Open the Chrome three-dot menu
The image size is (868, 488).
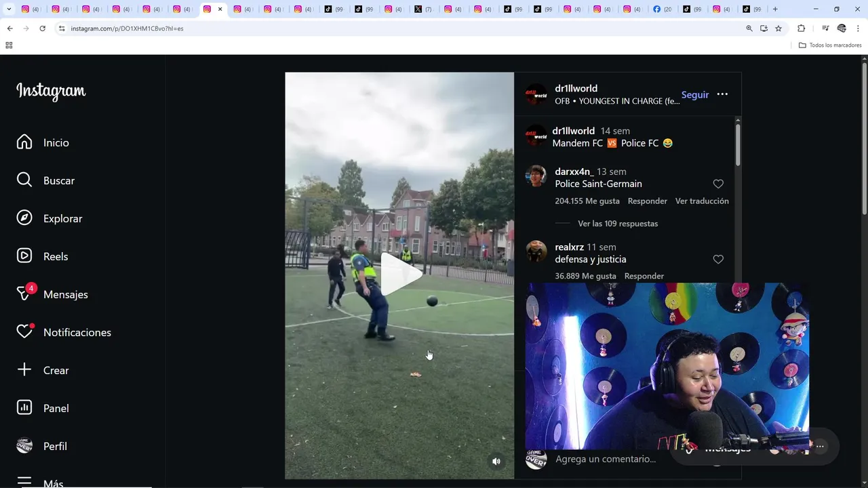[x=859, y=28]
